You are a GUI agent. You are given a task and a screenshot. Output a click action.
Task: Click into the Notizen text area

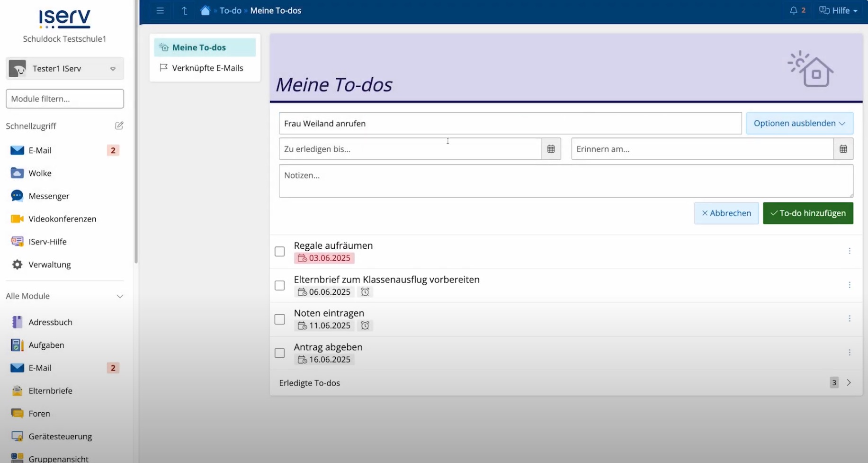[x=566, y=181]
